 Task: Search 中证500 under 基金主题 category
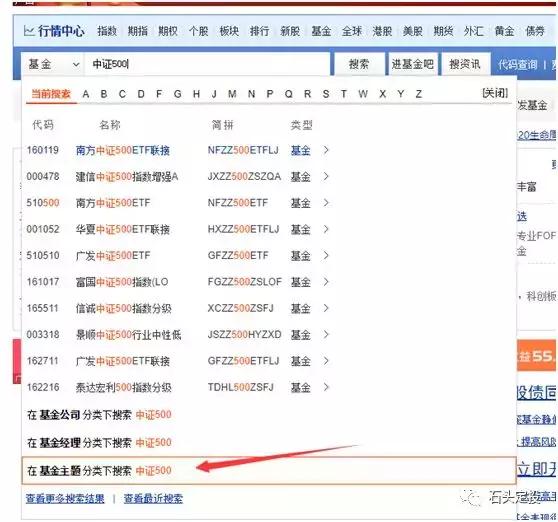[269, 471]
